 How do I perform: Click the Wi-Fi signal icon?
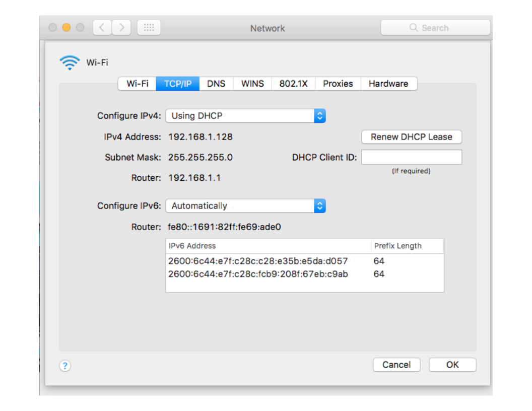(70, 62)
